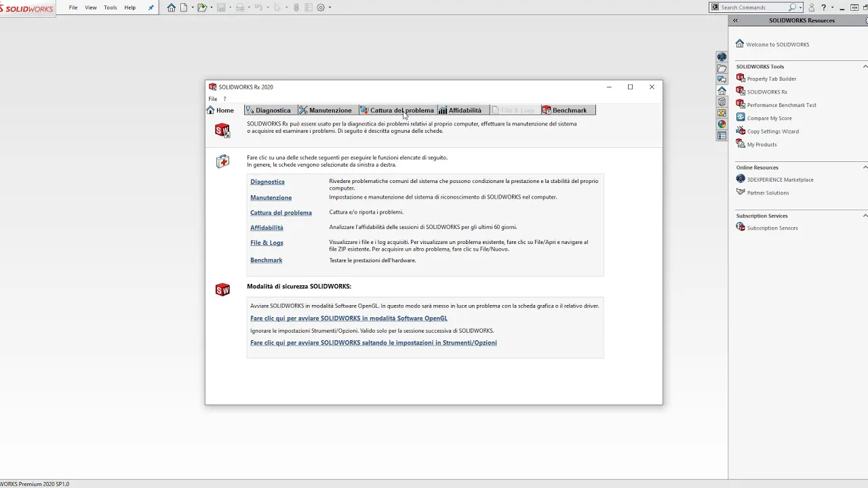Open My Products
The image size is (868, 488).
point(762,144)
